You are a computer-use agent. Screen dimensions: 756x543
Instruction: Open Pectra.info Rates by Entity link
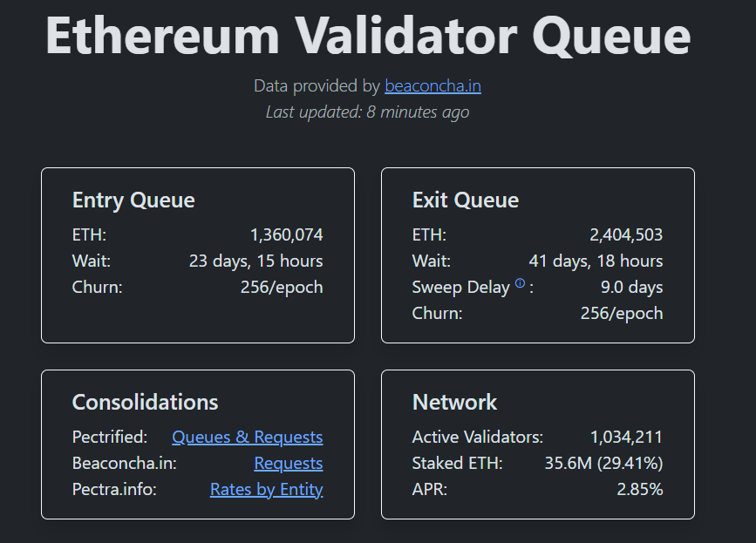[266, 490]
